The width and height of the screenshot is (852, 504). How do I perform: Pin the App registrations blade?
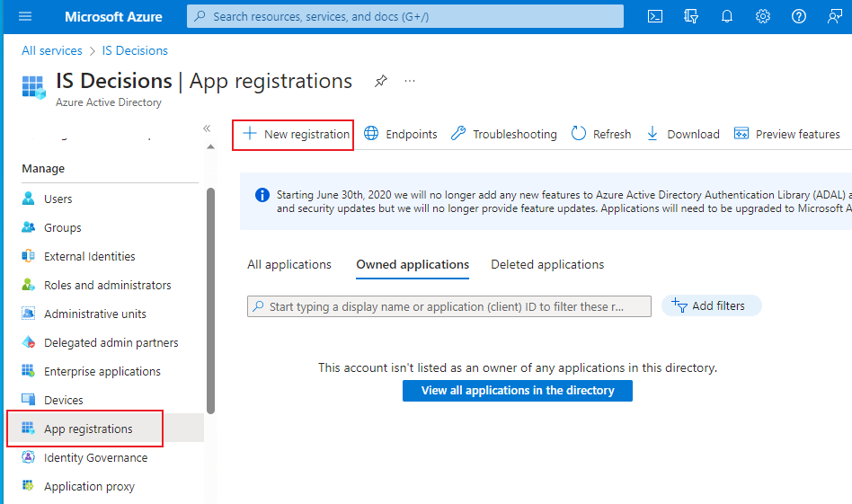[x=381, y=81]
